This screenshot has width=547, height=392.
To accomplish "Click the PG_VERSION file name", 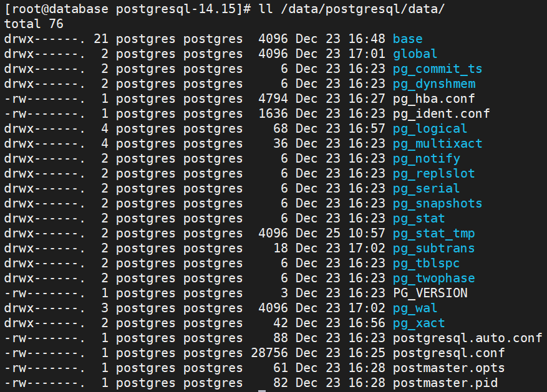I will [x=430, y=293].
